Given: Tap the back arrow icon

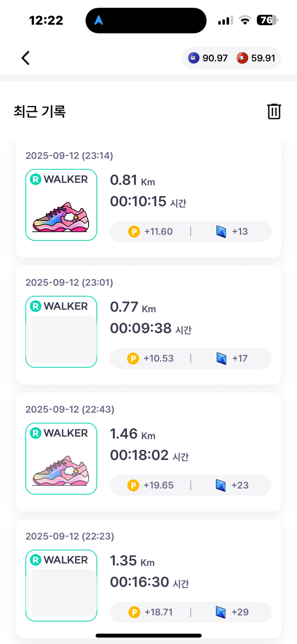Looking at the screenshot, I should tap(26, 58).
